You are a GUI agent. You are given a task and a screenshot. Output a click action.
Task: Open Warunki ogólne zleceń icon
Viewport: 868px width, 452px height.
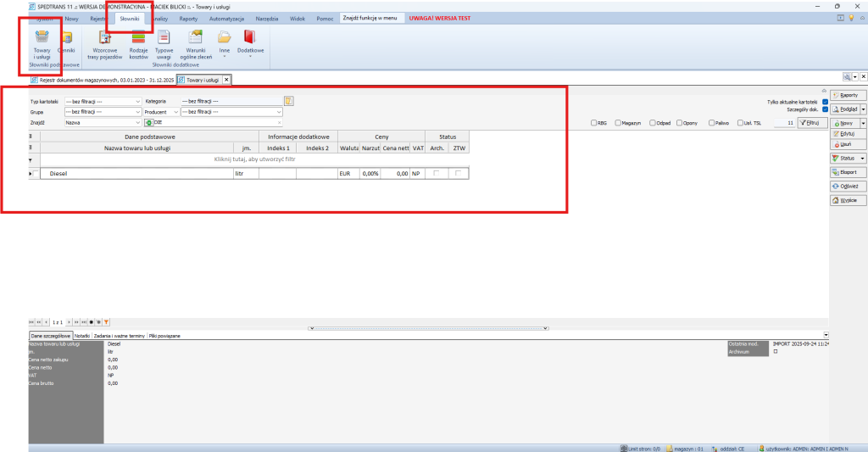point(196,38)
